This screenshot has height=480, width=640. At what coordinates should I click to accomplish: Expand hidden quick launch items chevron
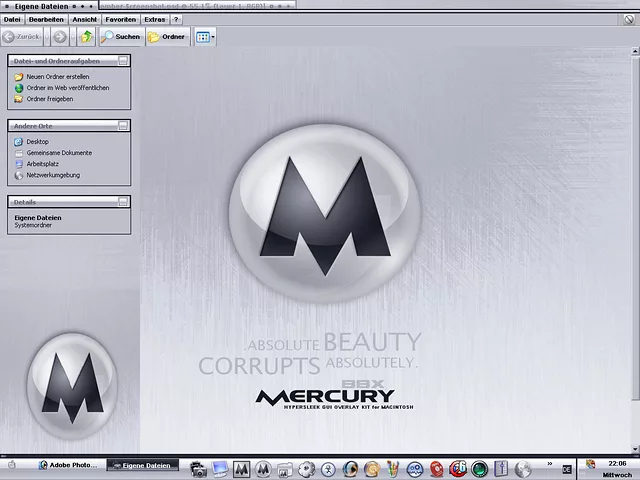(550, 464)
